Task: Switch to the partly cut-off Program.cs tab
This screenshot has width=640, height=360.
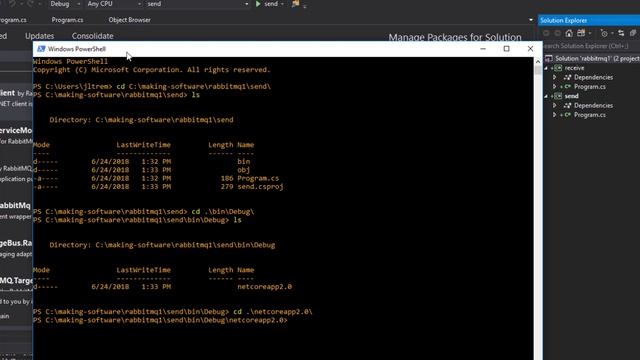Action: [13, 20]
